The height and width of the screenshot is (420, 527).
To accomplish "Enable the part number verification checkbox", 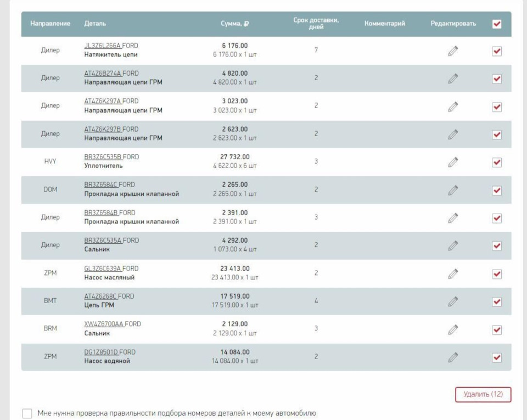I will click(x=27, y=413).
